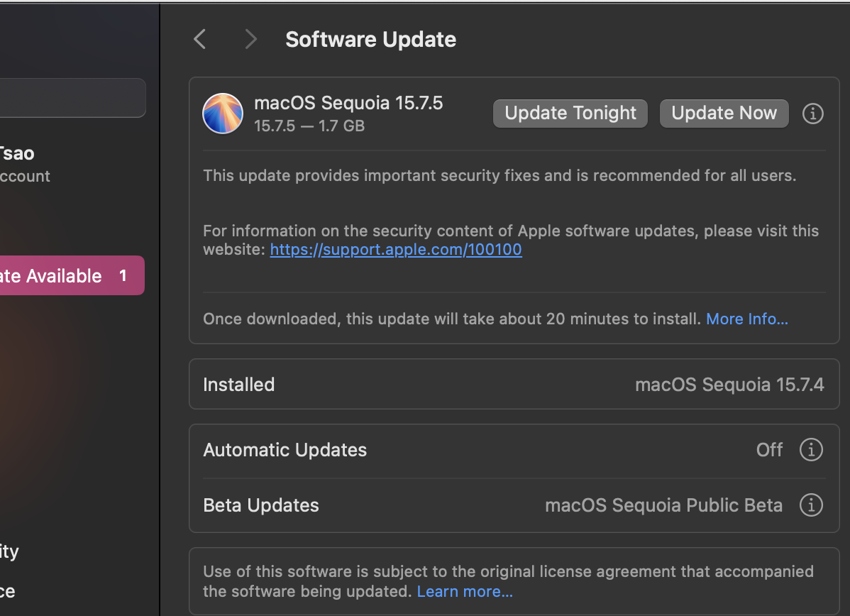Go back using the left chevron
This screenshot has width=850, height=616.
tap(200, 39)
